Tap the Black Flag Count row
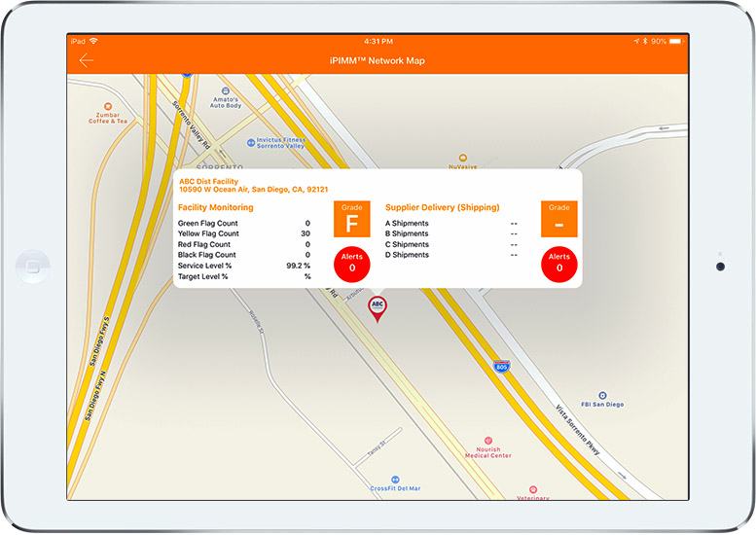 (244, 255)
